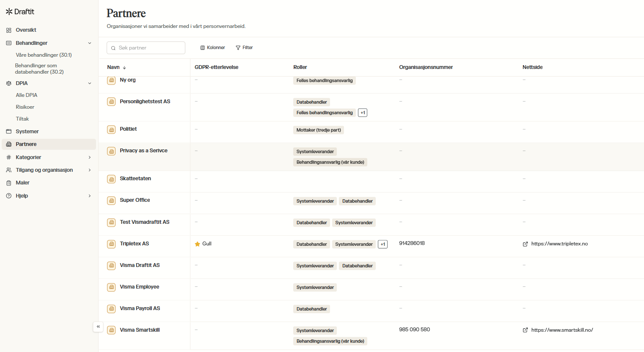The width and height of the screenshot is (644, 352).
Task: Click the Oversikt dashboard icon
Action: tap(8, 30)
